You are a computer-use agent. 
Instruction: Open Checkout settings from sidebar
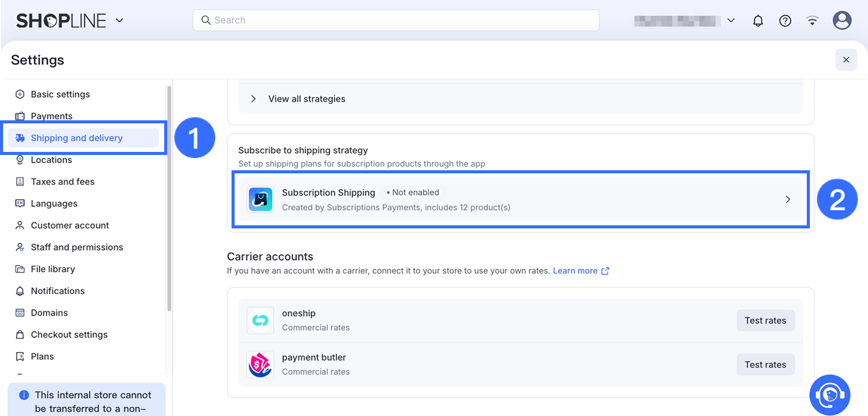pyautogui.click(x=69, y=334)
